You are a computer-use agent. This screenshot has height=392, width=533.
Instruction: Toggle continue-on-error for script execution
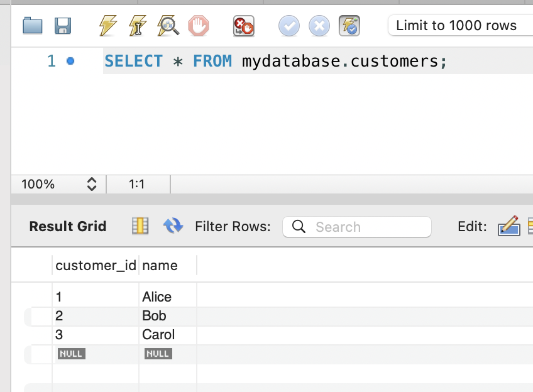click(244, 26)
